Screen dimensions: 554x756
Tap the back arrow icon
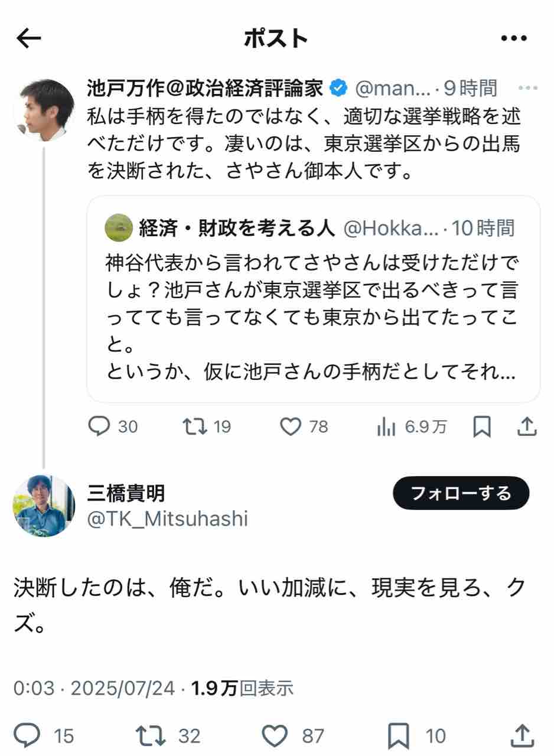tap(29, 39)
